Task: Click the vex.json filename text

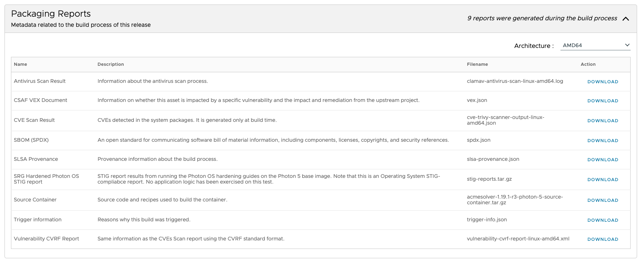Action: tap(477, 100)
